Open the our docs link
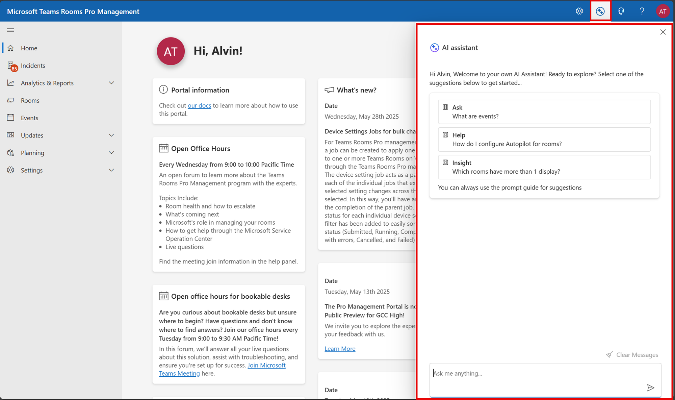This screenshot has height=400, width=675. pyautogui.click(x=199, y=105)
